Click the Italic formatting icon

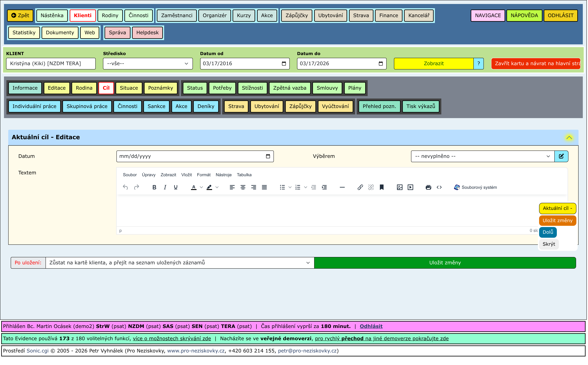click(165, 187)
